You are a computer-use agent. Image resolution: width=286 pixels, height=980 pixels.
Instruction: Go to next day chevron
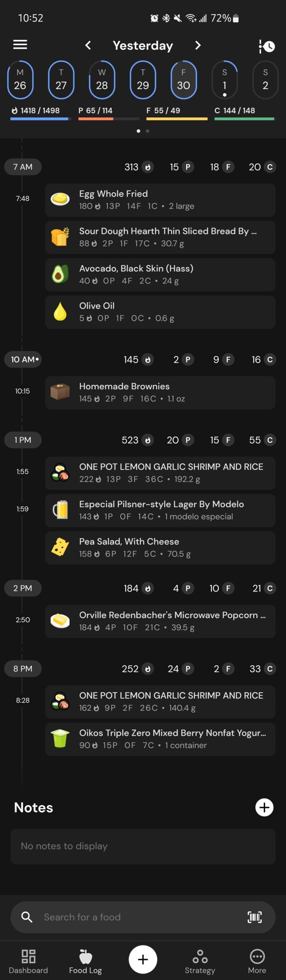198,46
